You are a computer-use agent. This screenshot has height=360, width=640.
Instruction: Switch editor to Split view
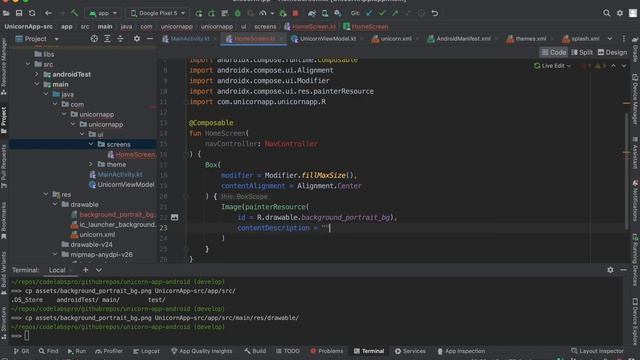pyautogui.click(x=582, y=52)
